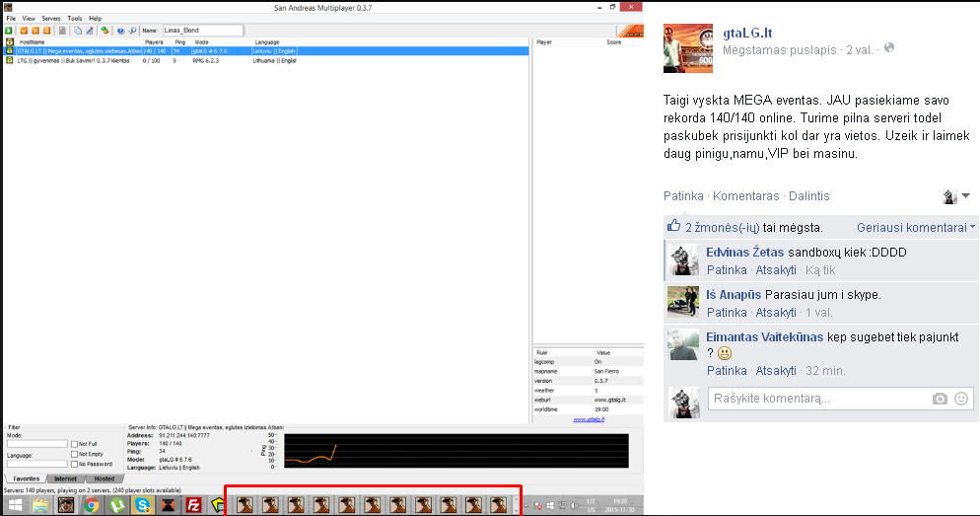Screen dimensions: 980x516
Task: Open Edvinas Žetas profile link
Action: click(x=745, y=253)
